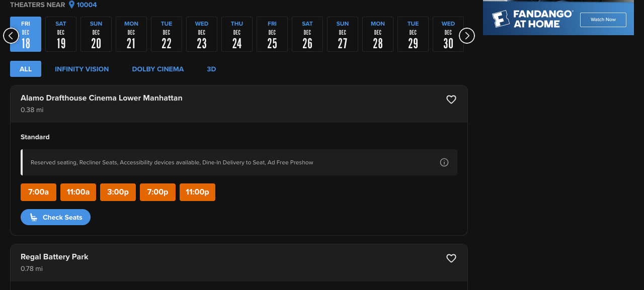Filter by Dolby Cinema format
The width and height of the screenshot is (644, 290).
158,69
